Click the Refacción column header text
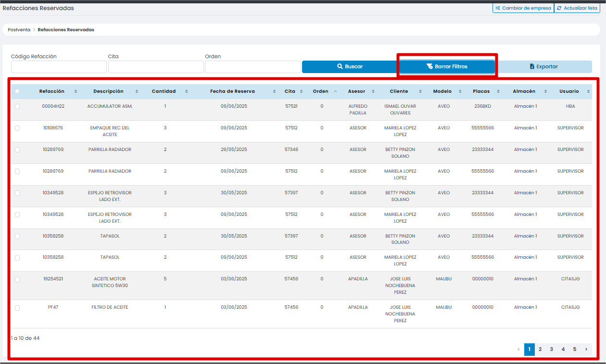The width and height of the screenshot is (606, 364). [52, 91]
